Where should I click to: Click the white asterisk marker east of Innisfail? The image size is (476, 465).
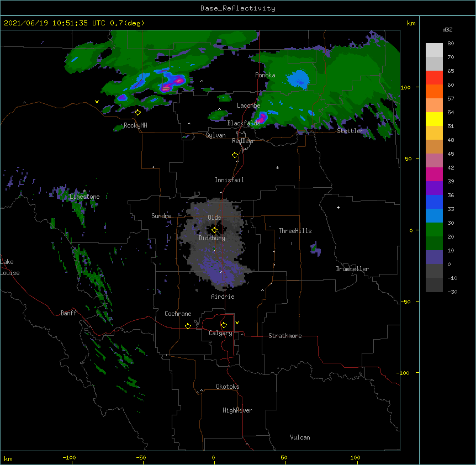coord(277,168)
